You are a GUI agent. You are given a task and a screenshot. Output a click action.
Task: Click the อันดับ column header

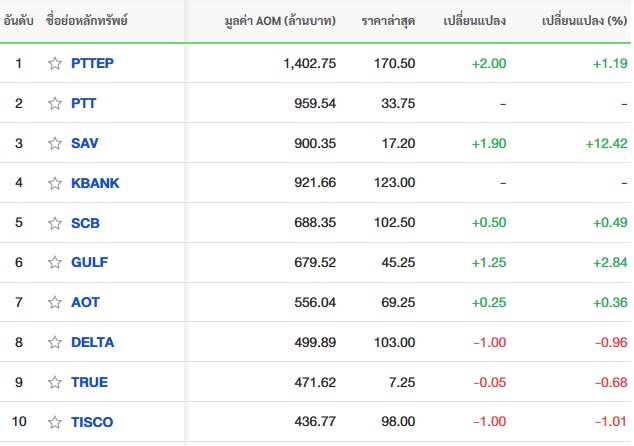pos(19,20)
